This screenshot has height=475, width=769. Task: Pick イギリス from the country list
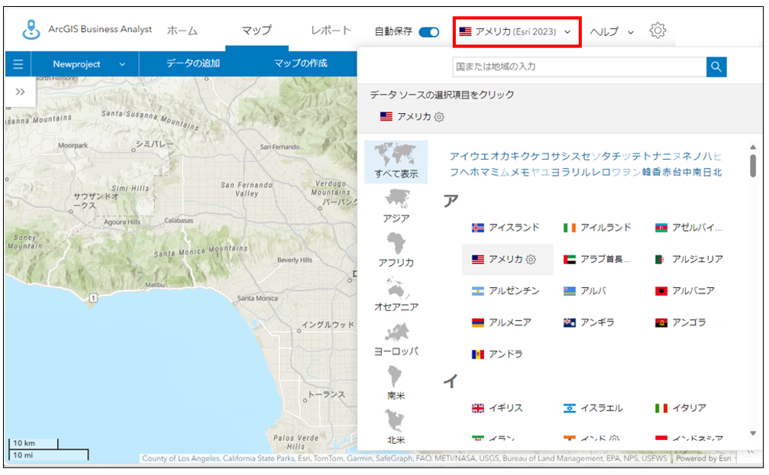tap(497, 408)
